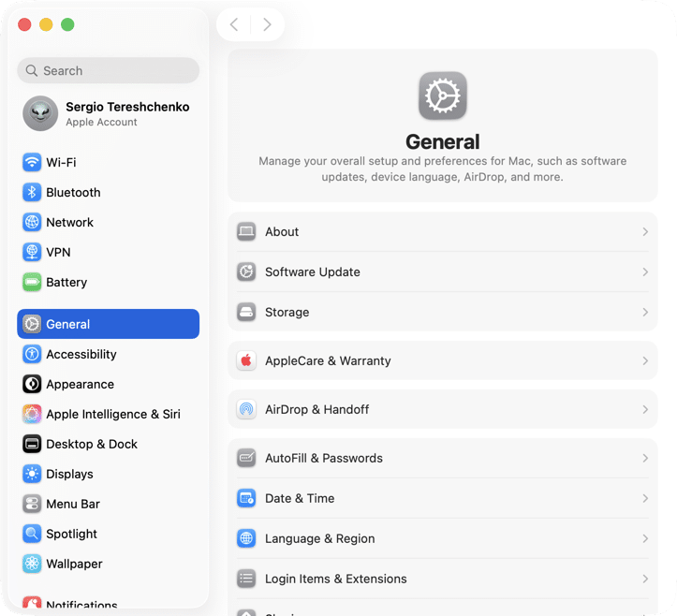Click the Apple Intelligence & Siri icon
The width and height of the screenshot is (677, 616).
click(32, 414)
